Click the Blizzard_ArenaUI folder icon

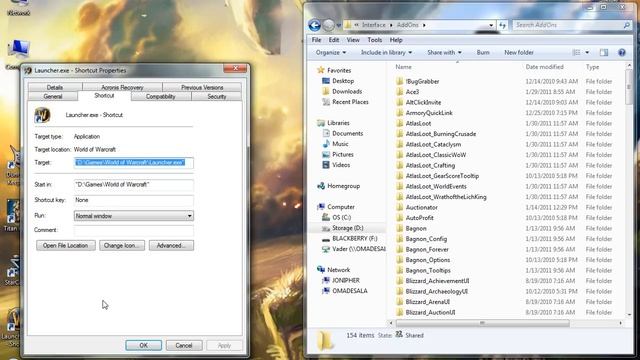(400, 302)
